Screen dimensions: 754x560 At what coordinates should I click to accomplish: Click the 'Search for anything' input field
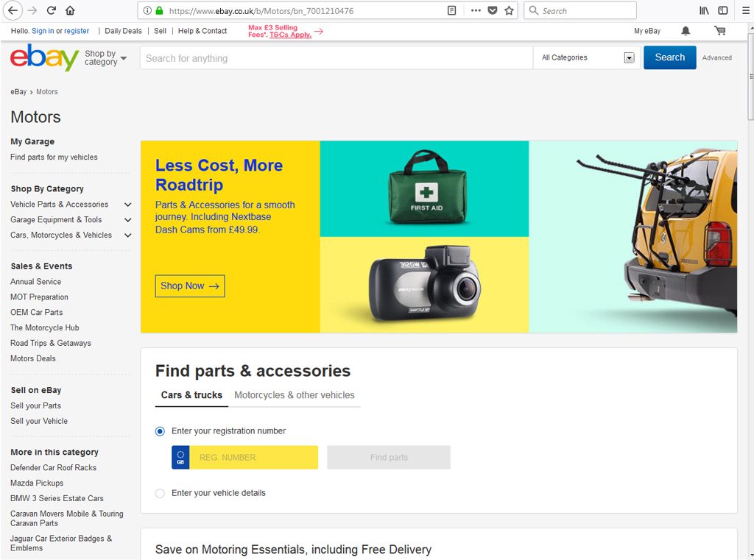pos(336,58)
